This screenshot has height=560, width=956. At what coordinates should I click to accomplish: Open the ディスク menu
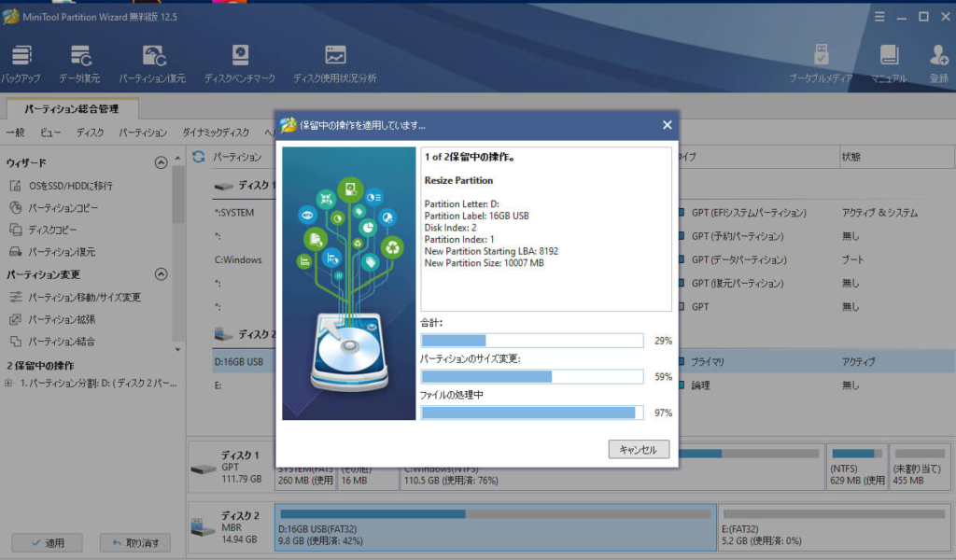coord(90,133)
